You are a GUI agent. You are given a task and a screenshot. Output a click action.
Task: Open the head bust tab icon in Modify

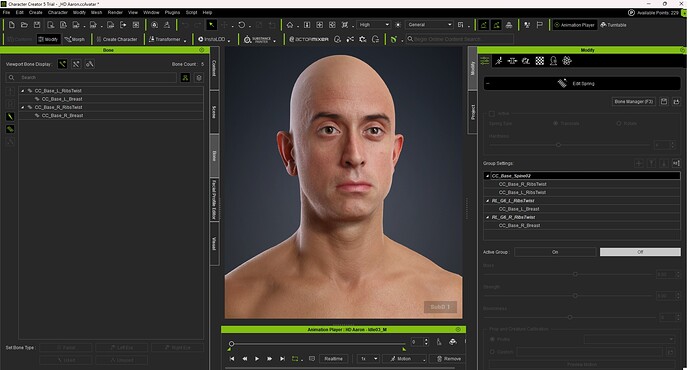[x=553, y=61]
